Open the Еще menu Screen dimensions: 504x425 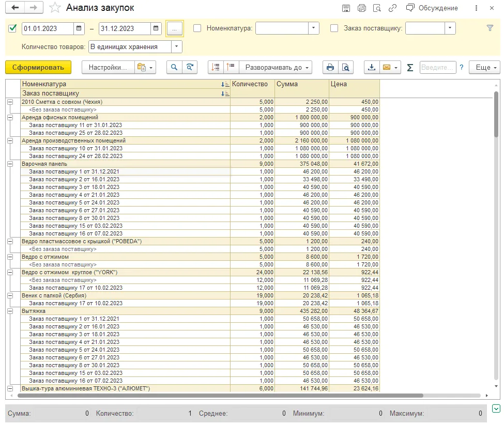[x=485, y=68]
